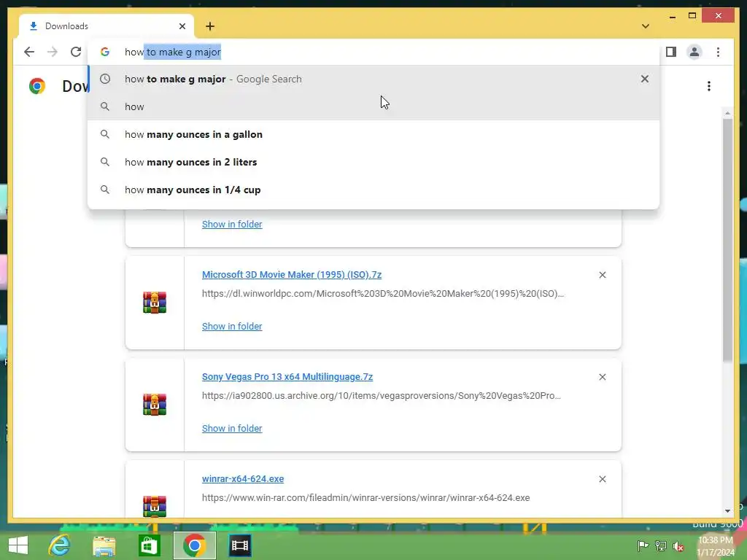This screenshot has width=747, height=560.
Task: Open Sony Vegas Pro 13 x64 download link
Action: (x=287, y=377)
